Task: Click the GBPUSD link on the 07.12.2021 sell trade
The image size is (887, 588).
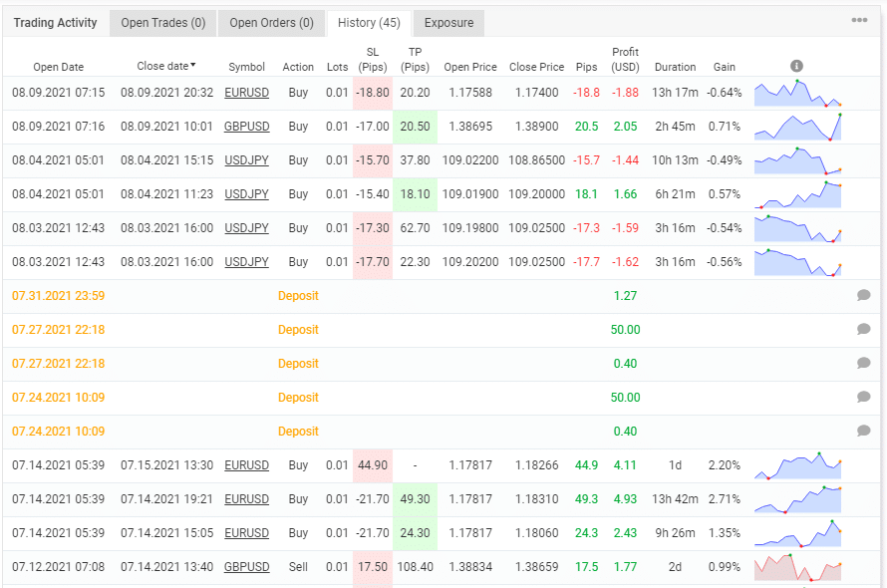Action: click(x=246, y=566)
